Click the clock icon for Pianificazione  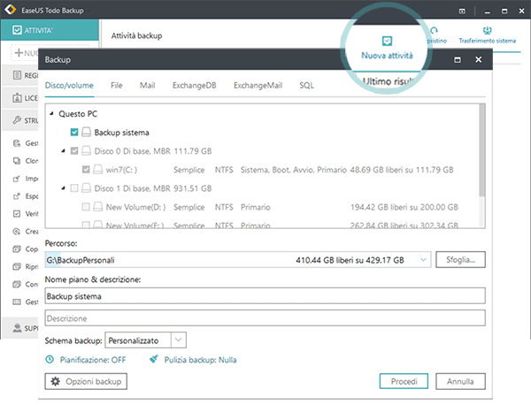50,359
